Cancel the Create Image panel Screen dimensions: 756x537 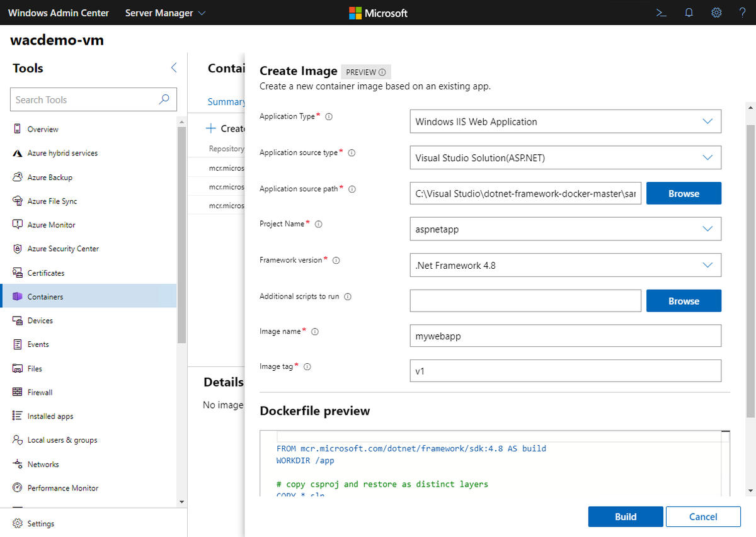tap(703, 516)
